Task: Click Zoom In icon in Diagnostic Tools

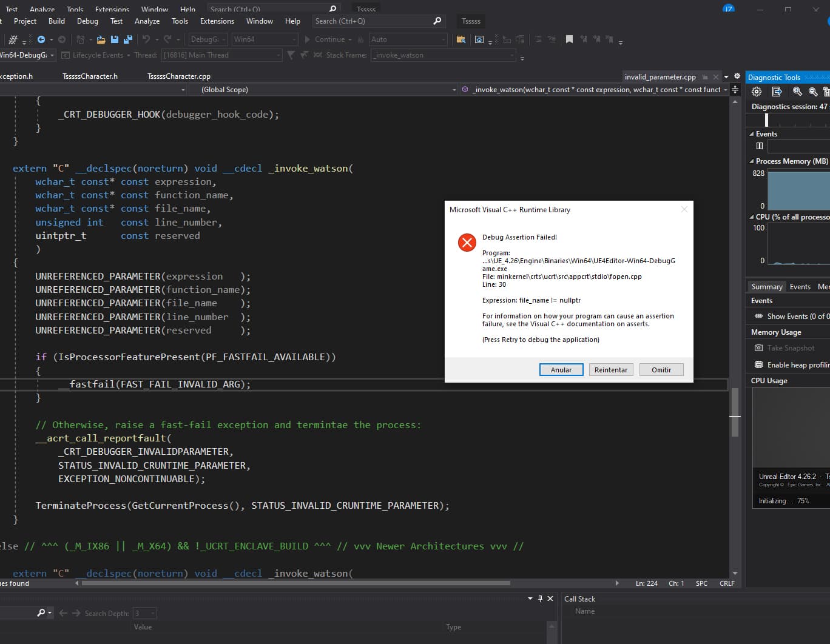Action: point(797,92)
